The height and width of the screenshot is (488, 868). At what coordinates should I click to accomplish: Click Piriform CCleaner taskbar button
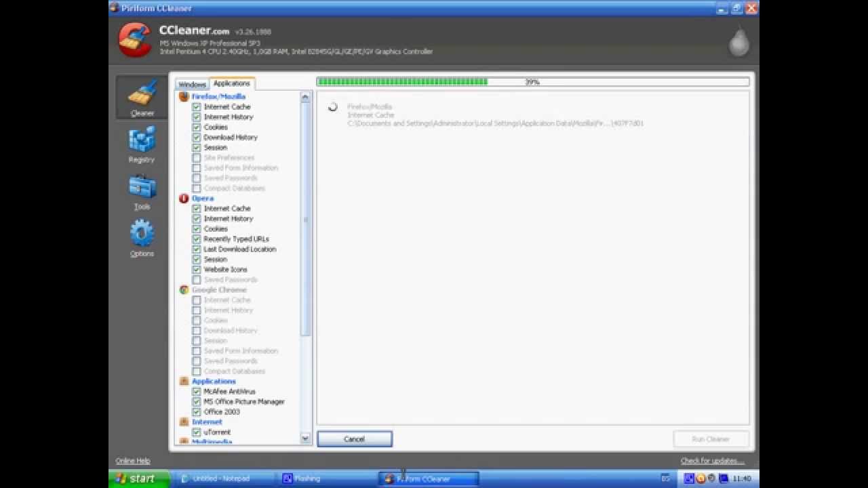[428, 479]
